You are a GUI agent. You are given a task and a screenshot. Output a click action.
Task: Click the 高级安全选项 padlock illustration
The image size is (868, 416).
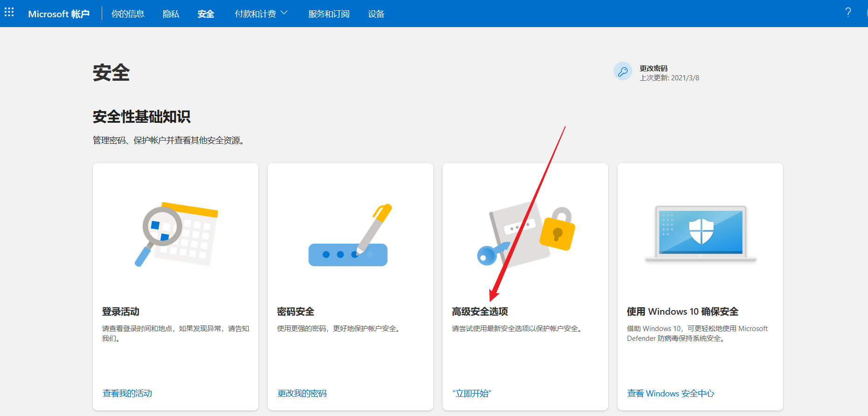(x=526, y=234)
